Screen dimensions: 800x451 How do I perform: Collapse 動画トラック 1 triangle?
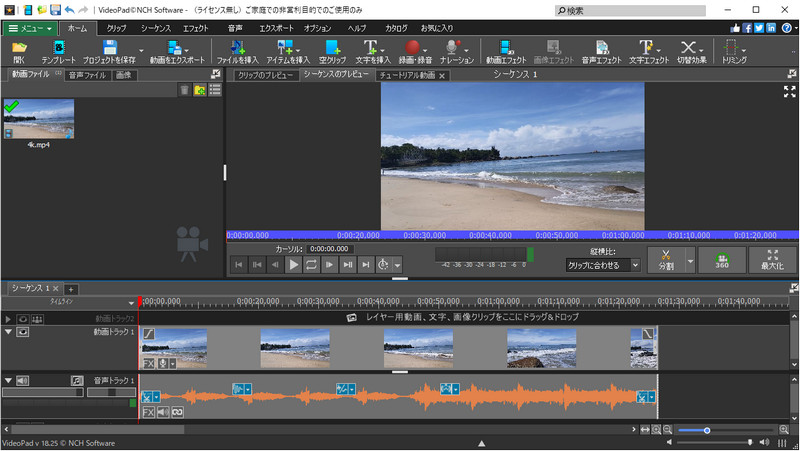(8, 332)
